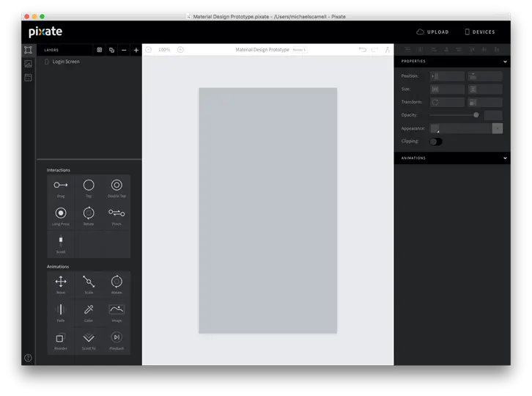Adjust the Opacity slider handle
Image resolution: width=532 pixels, height=396 pixels.
[476, 115]
